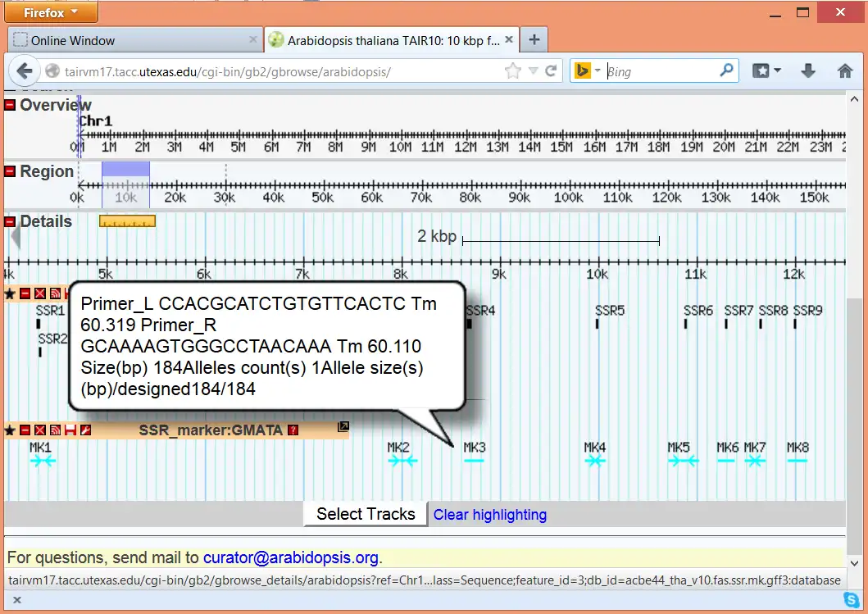Collapse the SSR_marker:GMATA track with the minus icon
The image size is (868, 614).
click(25, 430)
